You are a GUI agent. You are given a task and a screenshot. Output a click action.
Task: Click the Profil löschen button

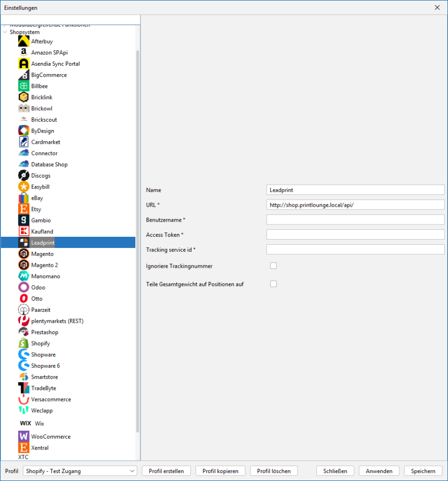[x=274, y=471]
